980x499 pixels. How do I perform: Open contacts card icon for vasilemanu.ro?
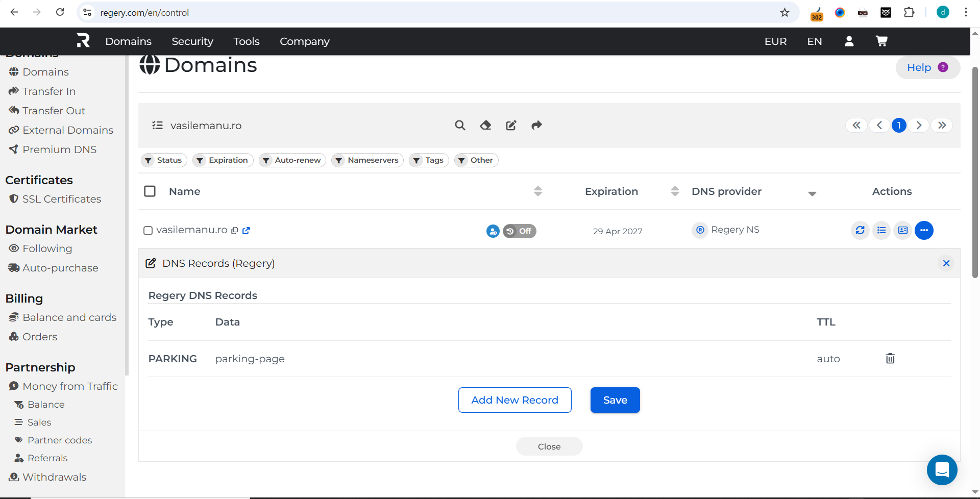pos(903,230)
